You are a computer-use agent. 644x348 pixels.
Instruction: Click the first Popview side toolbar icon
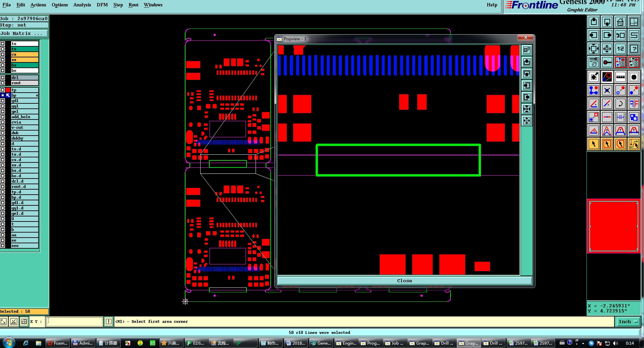[527, 50]
